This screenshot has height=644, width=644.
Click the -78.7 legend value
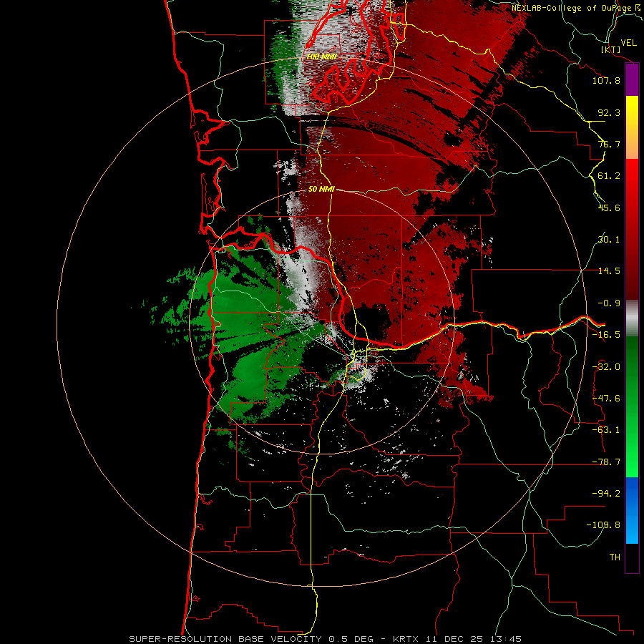pyautogui.click(x=606, y=462)
